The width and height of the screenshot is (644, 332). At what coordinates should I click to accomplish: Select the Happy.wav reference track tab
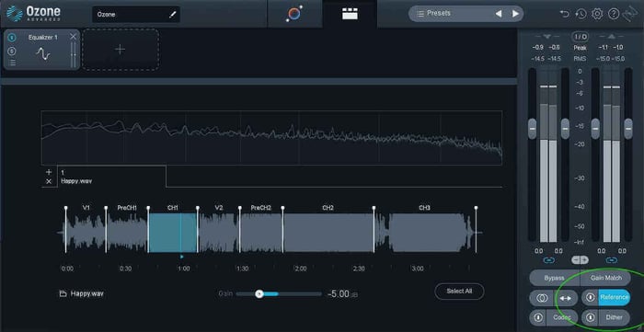click(111, 177)
